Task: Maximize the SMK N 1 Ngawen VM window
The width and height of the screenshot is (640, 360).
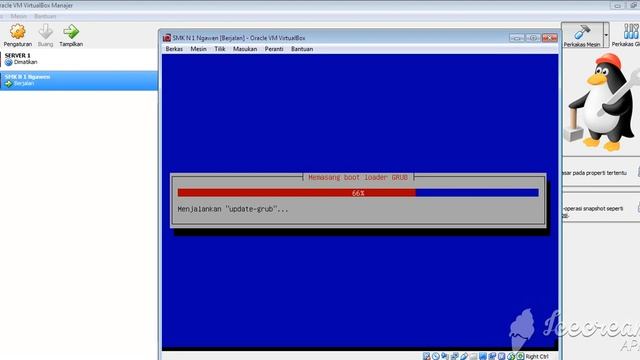Action: (x=533, y=38)
